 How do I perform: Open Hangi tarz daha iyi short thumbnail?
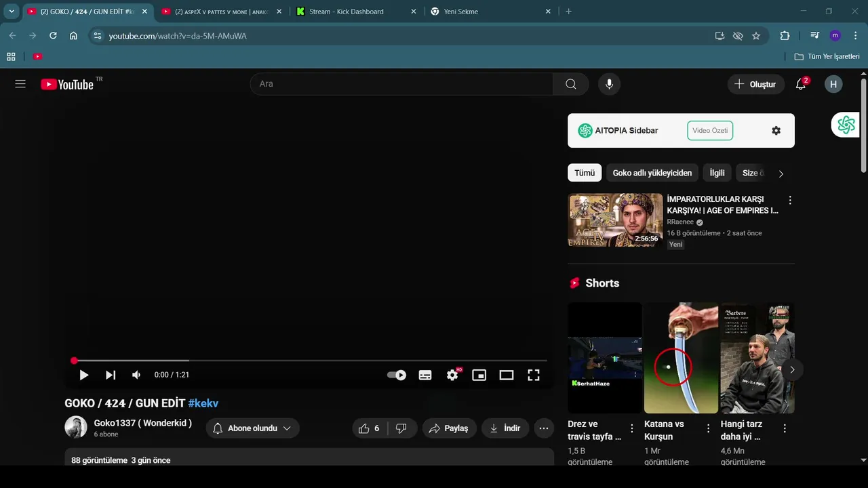[x=757, y=358]
